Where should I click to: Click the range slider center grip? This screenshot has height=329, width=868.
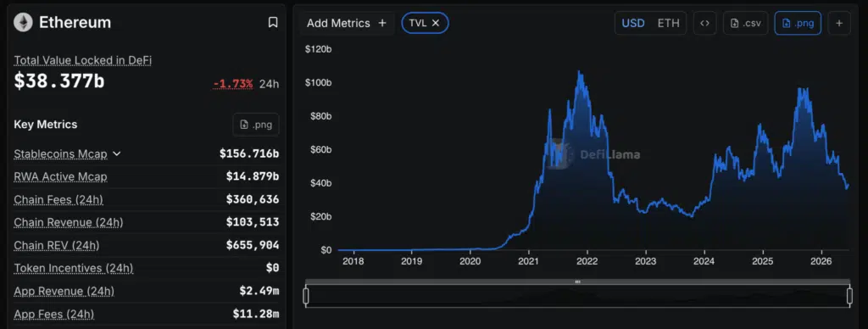(x=577, y=282)
